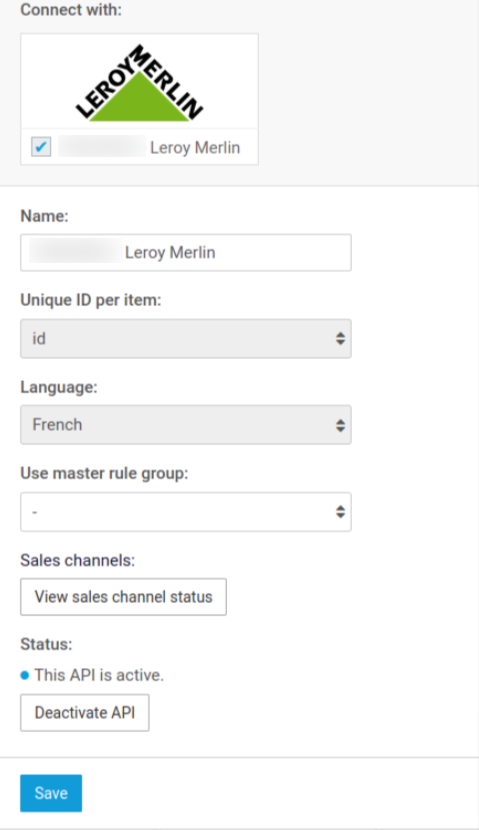Click View sales channel status button
The image size is (479, 830).
pos(123,597)
